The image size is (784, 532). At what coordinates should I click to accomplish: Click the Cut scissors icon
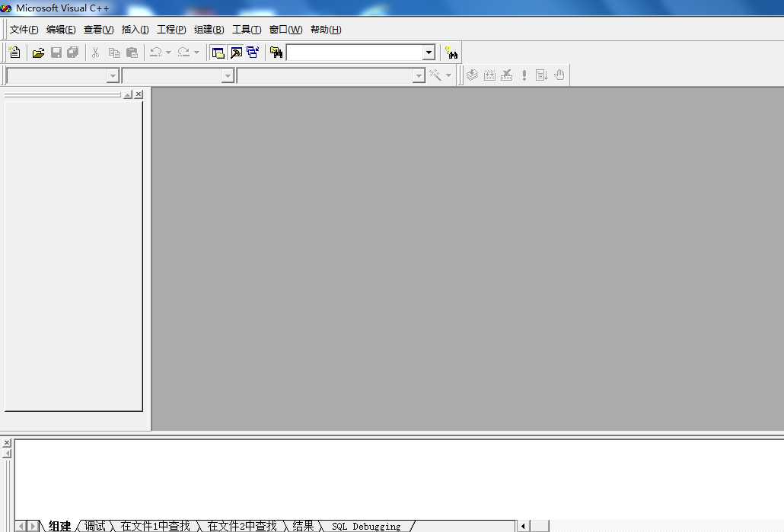coord(95,53)
